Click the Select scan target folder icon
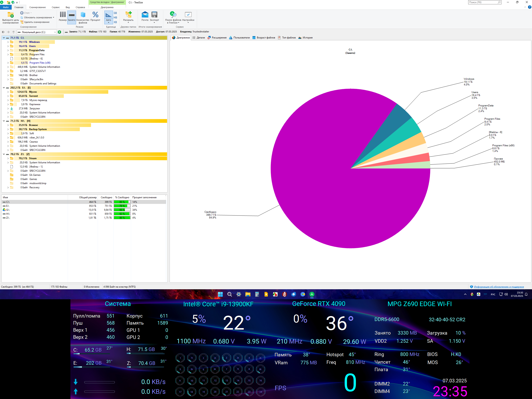Viewport: 532px width, 399px height. [10, 15]
